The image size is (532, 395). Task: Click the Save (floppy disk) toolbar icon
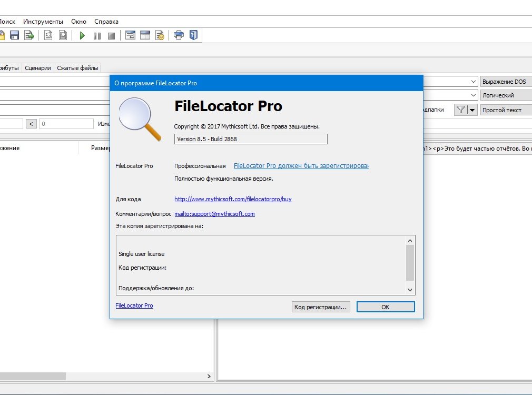pos(14,35)
